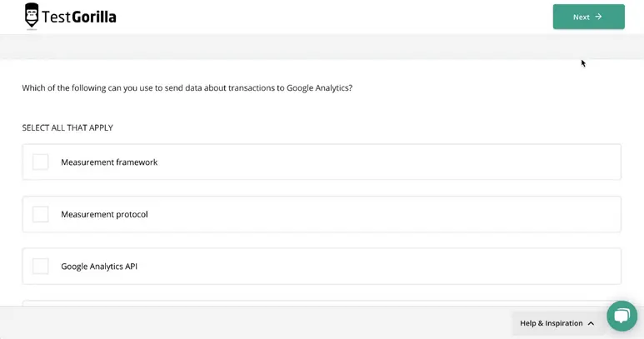Enable the Google Analytics API checkbox
Viewport: 644px width, 339px height.
point(40,267)
